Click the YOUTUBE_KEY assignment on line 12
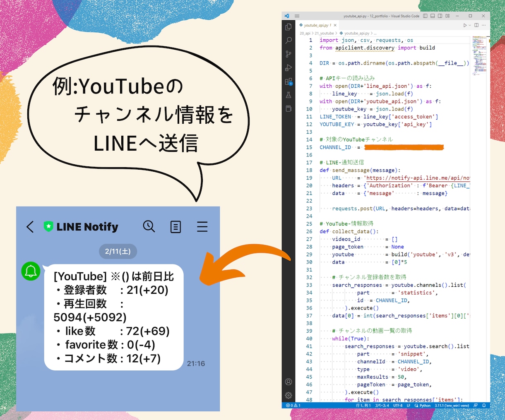This screenshot has height=420, width=505. point(375,124)
